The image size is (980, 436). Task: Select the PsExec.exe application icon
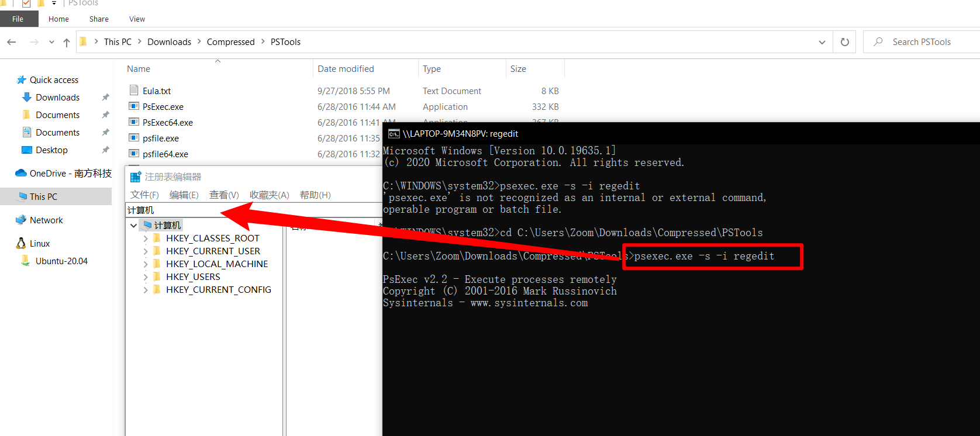134,106
